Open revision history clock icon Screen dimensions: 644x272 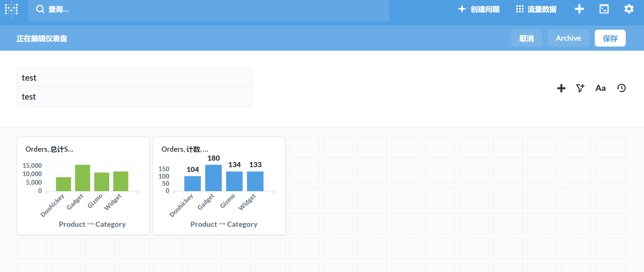(x=621, y=88)
